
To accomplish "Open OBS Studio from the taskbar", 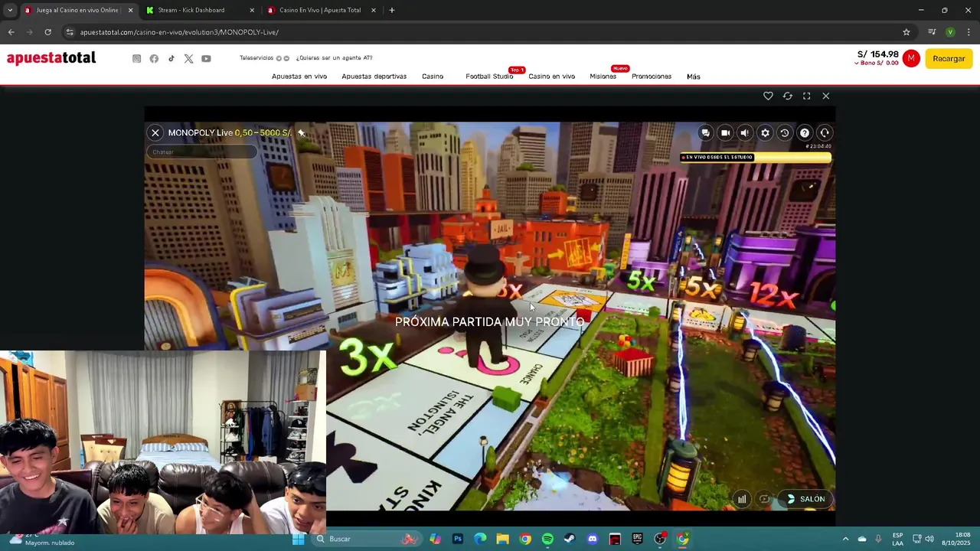I will pyautogui.click(x=660, y=539).
